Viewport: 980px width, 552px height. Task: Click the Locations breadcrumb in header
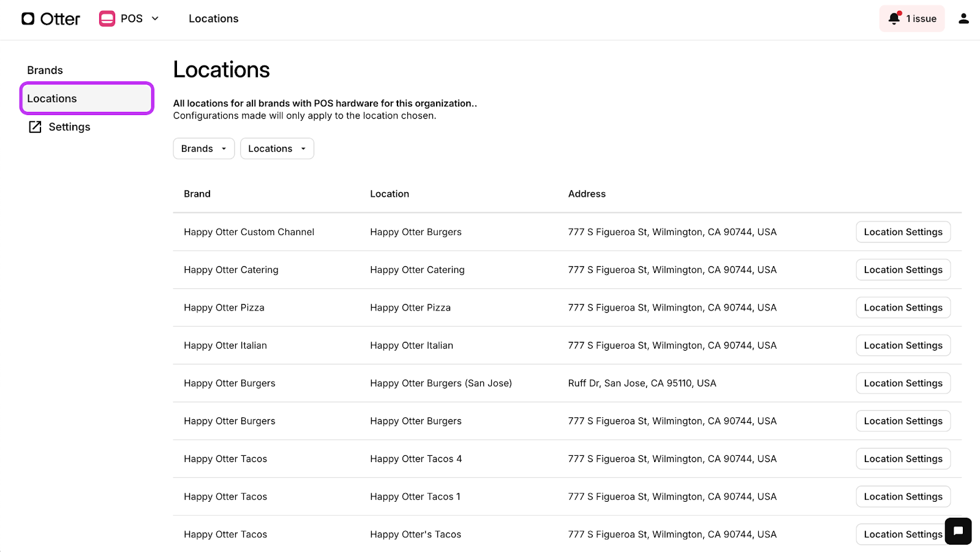click(214, 18)
